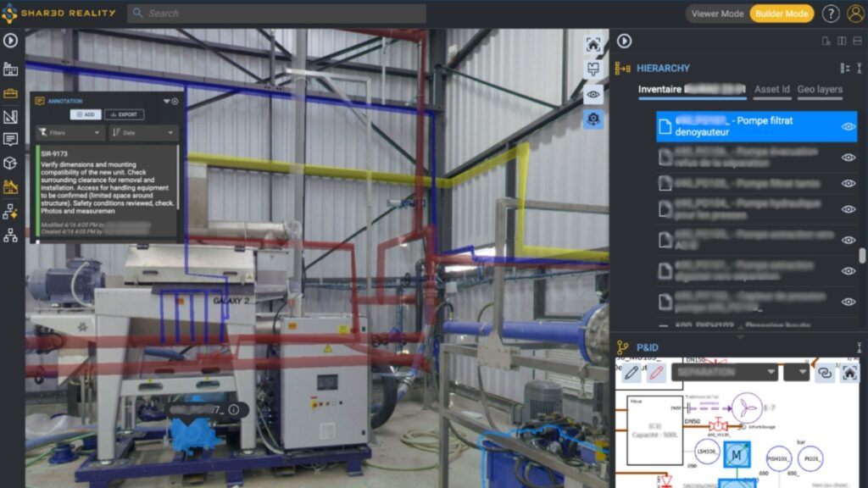Expand left sidebar with play arrow icon
This screenshot has height=488, width=868.
click(x=10, y=41)
